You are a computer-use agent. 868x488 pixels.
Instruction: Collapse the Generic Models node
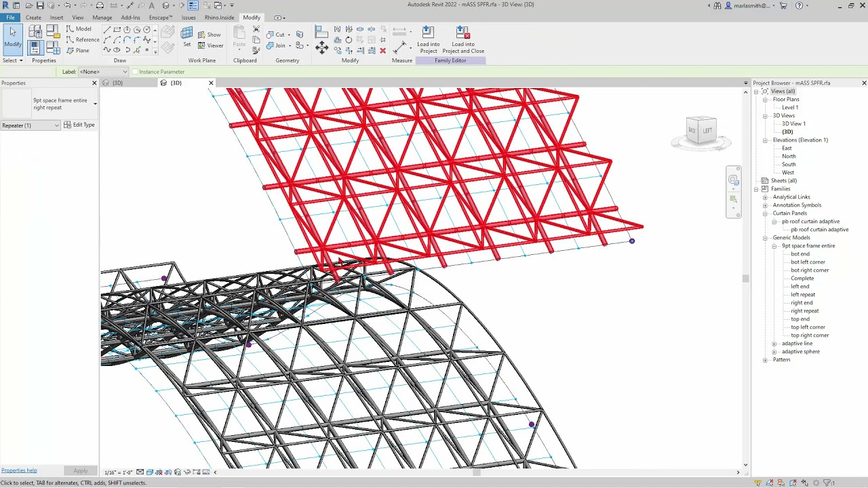(765, 238)
